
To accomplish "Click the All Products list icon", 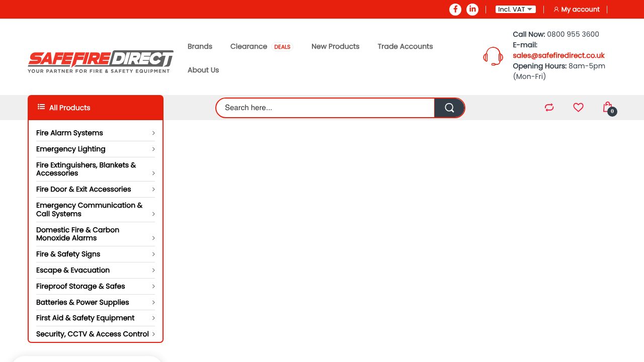I will coord(41,107).
